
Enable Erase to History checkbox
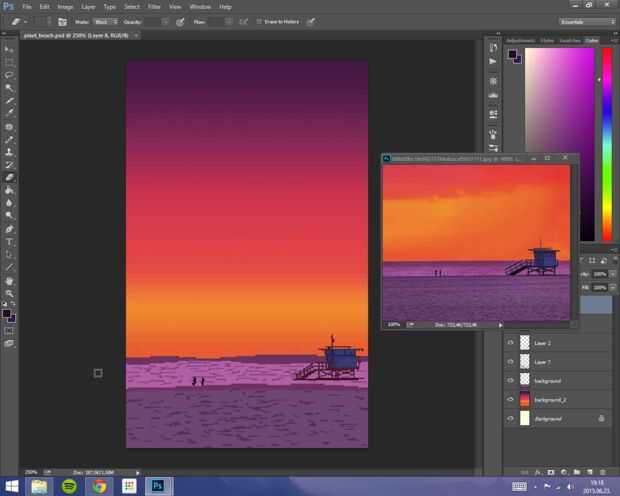(259, 22)
